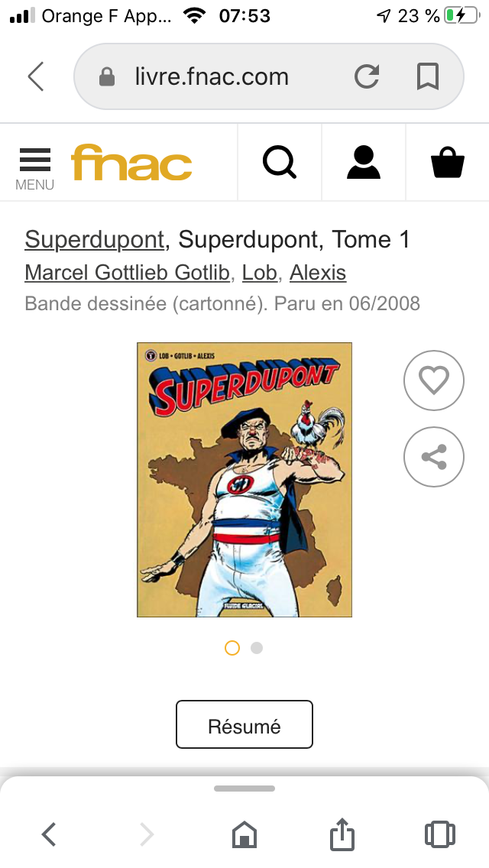Screen dimensions: 489x868
Task: Tap the share icon beside the cover
Action: [434, 457]
